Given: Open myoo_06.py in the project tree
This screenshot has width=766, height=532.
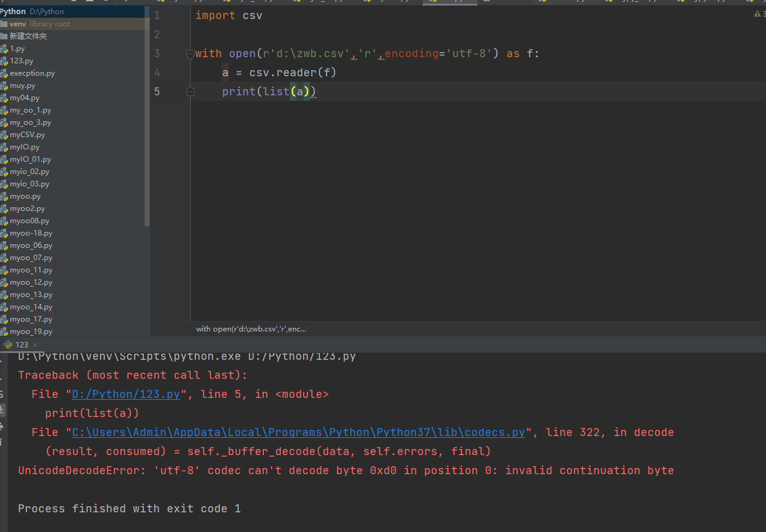Looking at the screenshot, I should click(31, 245).
